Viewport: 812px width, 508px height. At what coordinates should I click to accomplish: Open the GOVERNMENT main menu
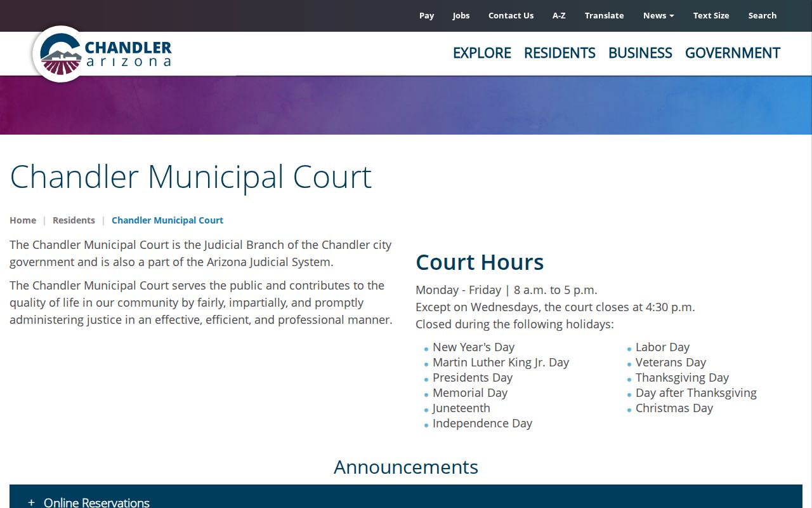(733, 53)
